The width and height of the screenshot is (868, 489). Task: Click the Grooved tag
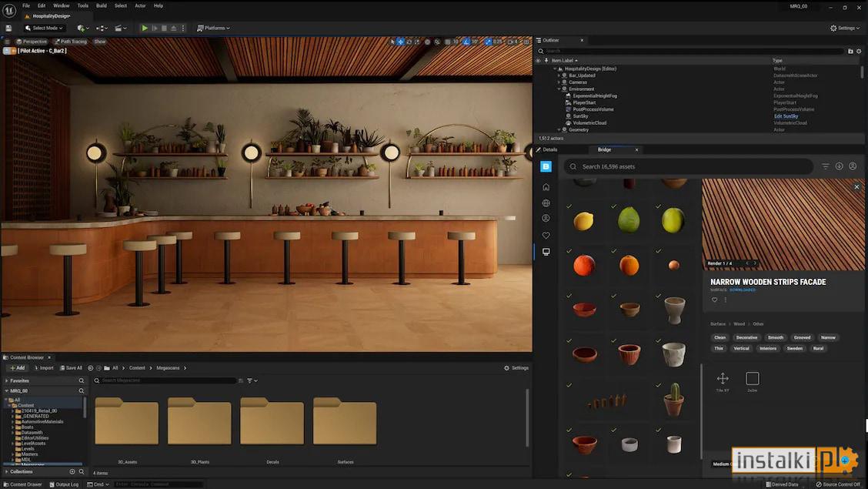tap(802, 337)
